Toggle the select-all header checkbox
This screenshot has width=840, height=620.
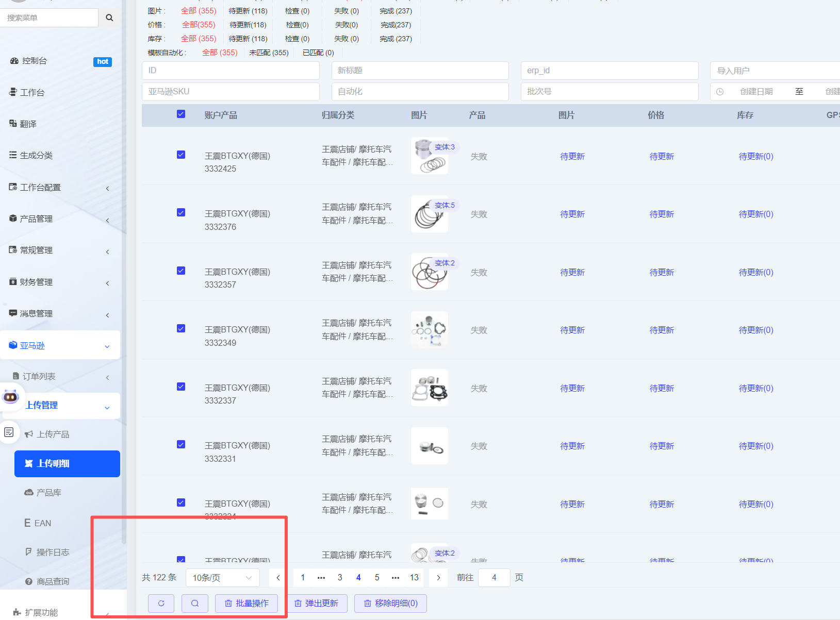(181, 114)
